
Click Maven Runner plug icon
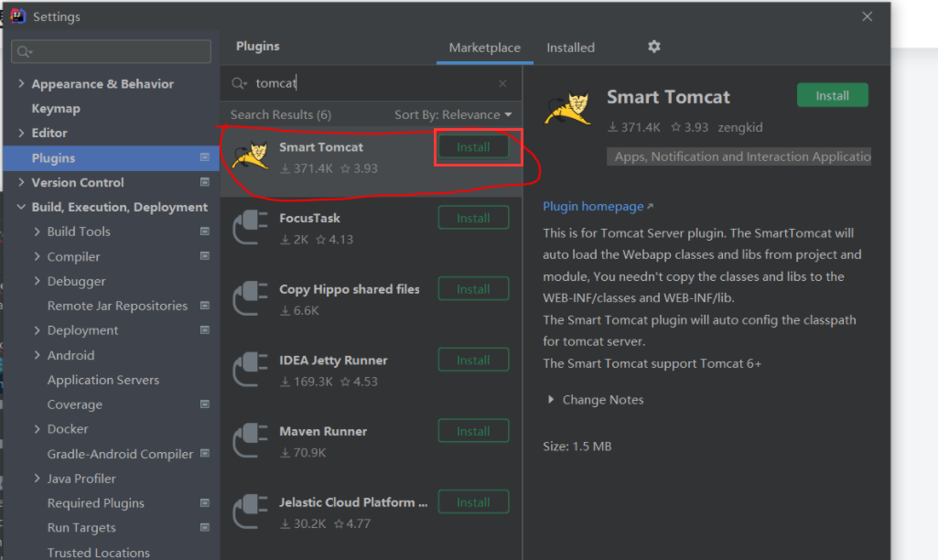[250, 440]
